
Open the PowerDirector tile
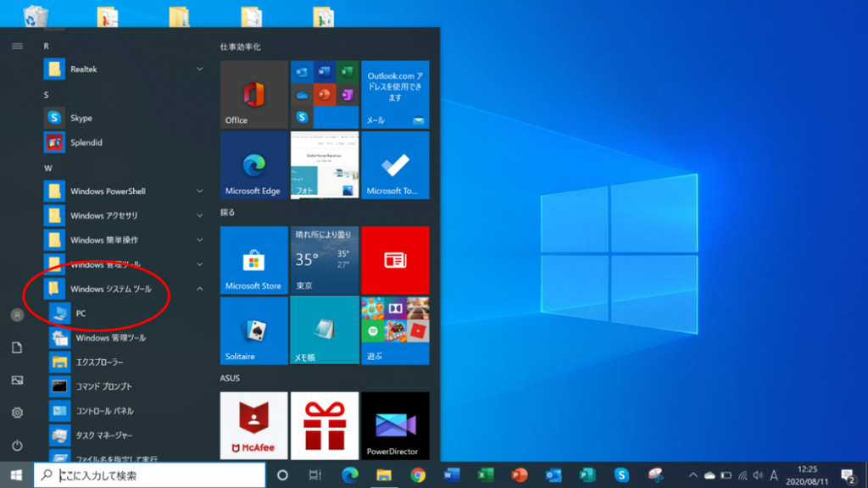click(395, 425)
